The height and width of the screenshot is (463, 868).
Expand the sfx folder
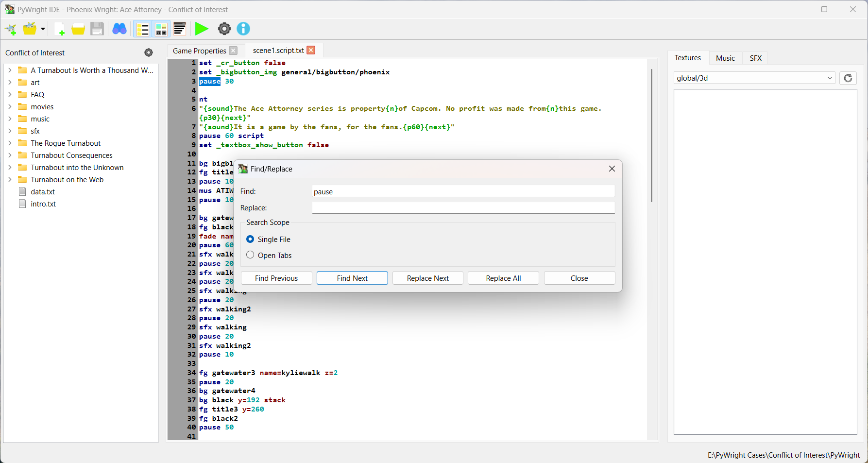[10, 131]
